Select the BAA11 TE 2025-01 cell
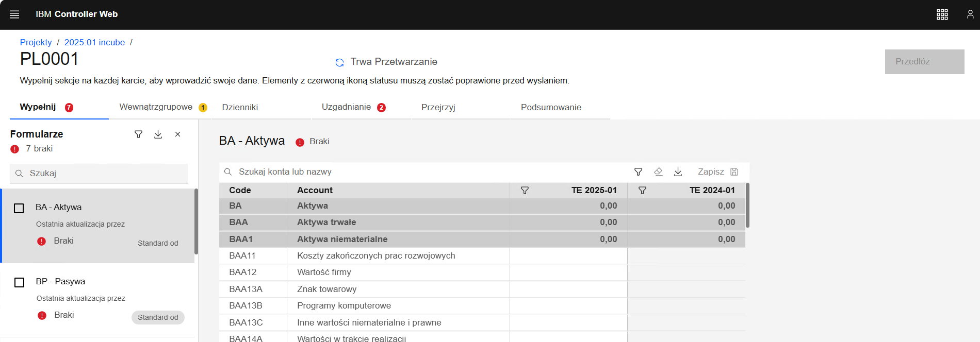 click(x=568, y=256)
